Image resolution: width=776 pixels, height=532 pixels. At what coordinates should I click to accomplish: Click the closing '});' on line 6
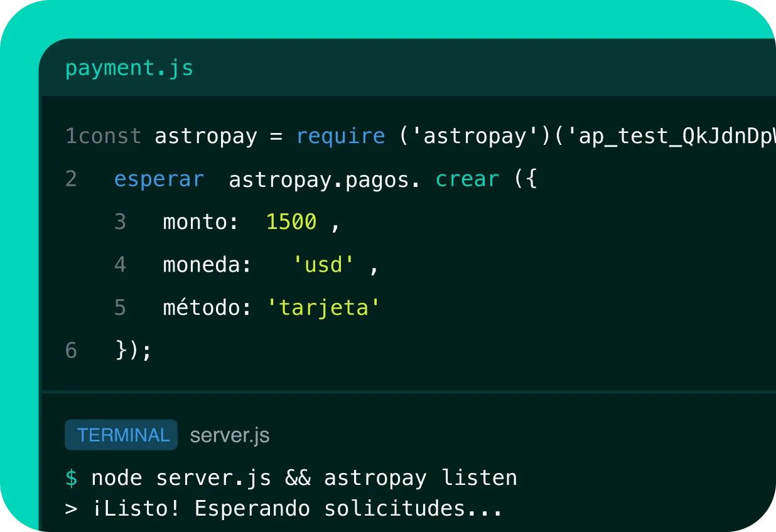click(x=134, y=350)
